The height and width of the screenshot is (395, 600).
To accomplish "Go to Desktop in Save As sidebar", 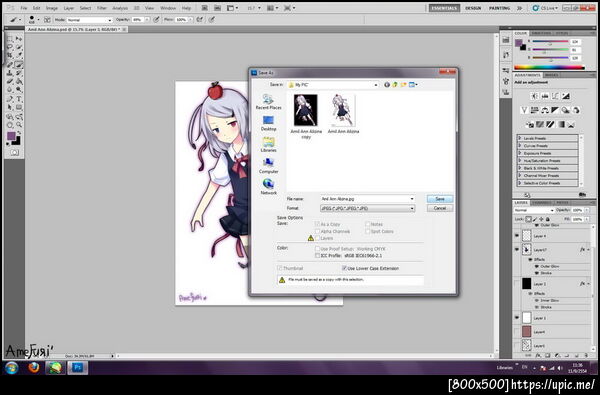I will 268,123.
